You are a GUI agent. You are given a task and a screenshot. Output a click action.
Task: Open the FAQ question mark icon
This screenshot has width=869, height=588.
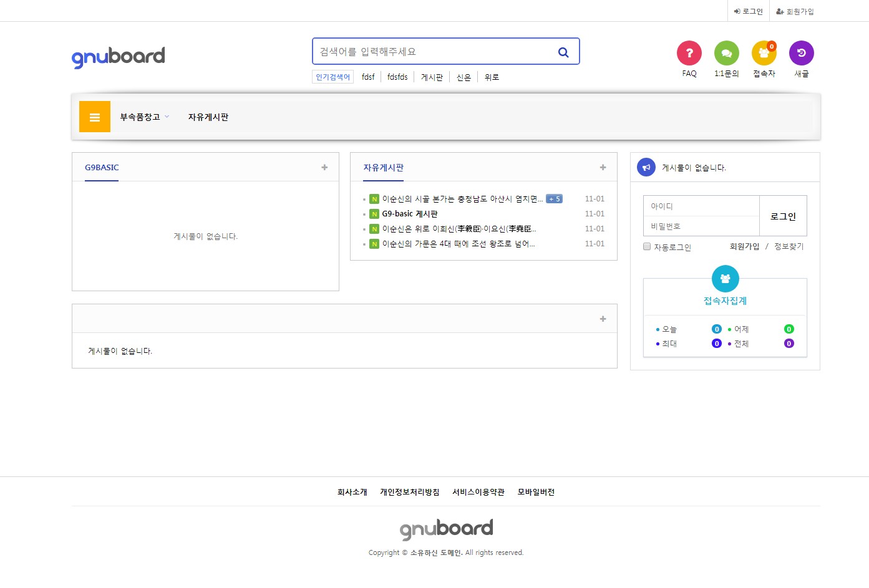click(689, 53)
